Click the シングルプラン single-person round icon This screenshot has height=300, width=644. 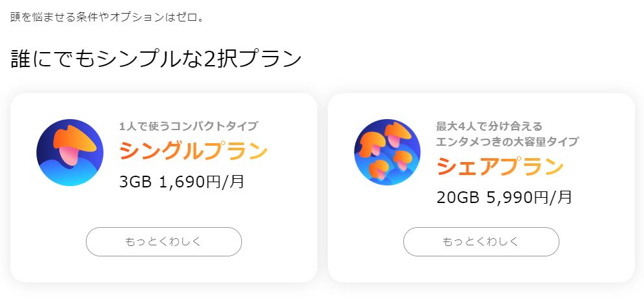click(x=70, y=152)
